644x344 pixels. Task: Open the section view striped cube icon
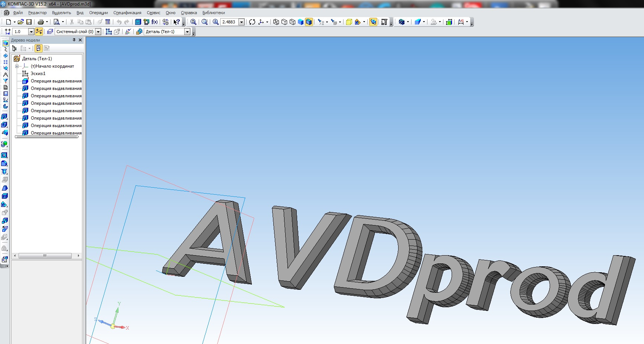tap(401, 22)
